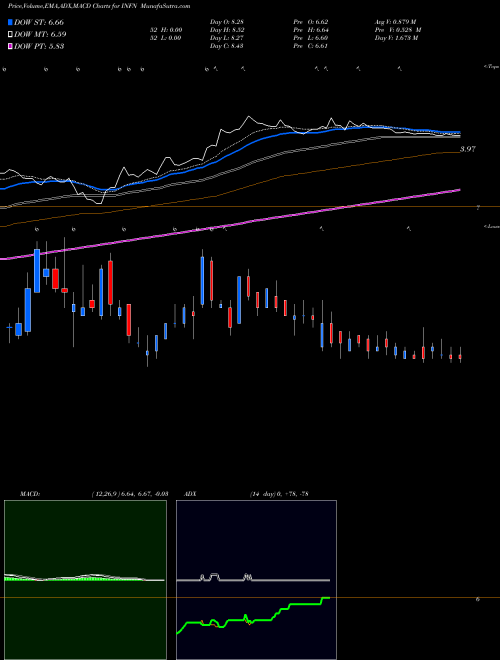The image size is (500, 660).
Task: Open the MACD indicator chart panel
Action: point(85,580)
